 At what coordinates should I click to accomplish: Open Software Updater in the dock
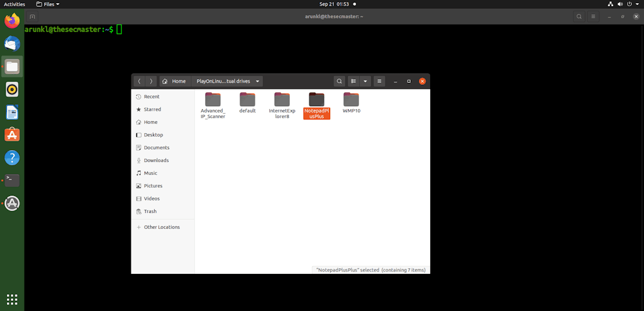[13, 203]
